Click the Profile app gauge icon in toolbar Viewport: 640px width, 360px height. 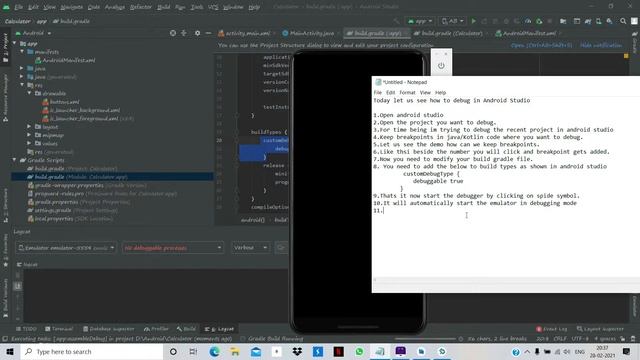click(528, 21)
